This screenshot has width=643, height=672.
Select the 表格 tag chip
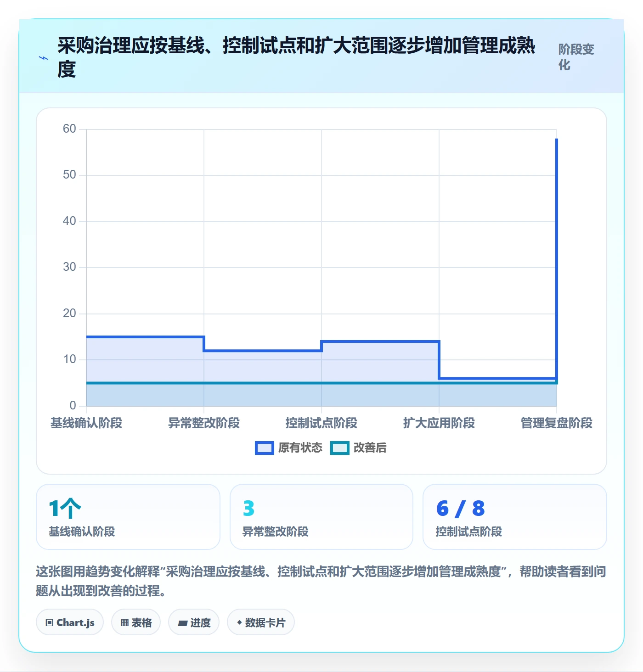(136, 622)
